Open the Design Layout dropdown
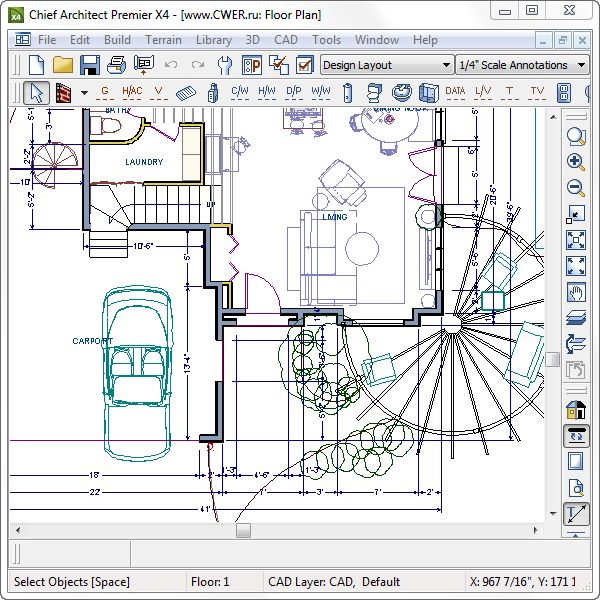Image resolution: width=600 pixels, height=600 pixels. [386, 65]
